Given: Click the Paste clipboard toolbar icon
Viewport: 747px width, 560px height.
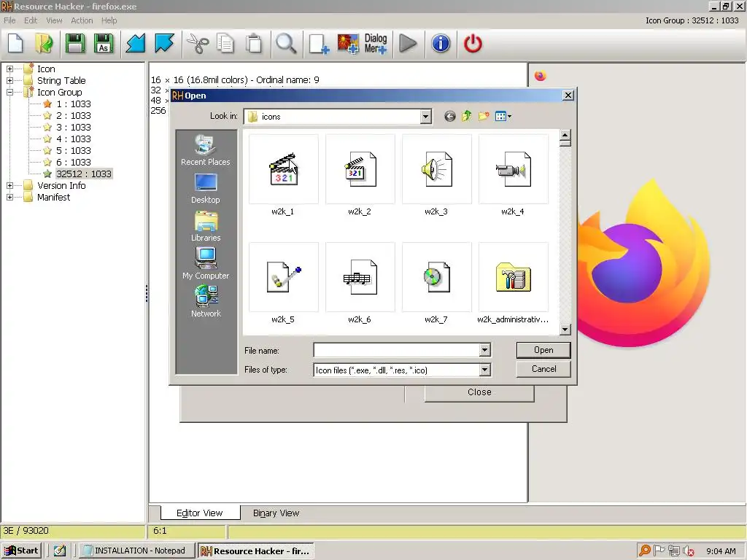Looking at the screenshot, I should point(254,43).
